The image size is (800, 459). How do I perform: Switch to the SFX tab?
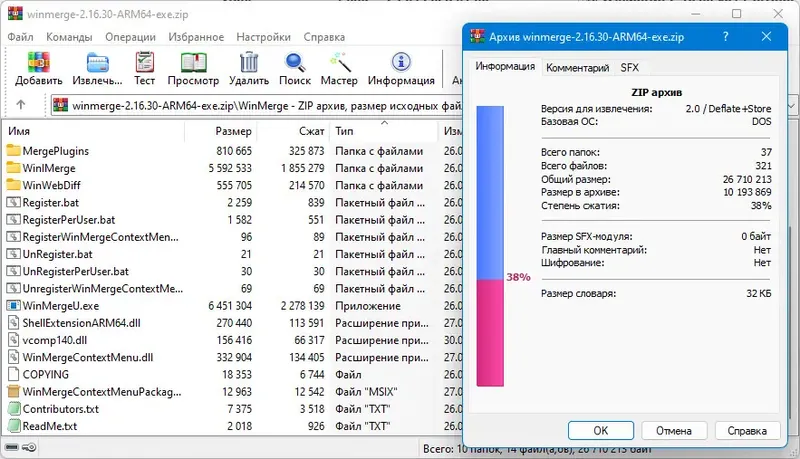point(630,68)
